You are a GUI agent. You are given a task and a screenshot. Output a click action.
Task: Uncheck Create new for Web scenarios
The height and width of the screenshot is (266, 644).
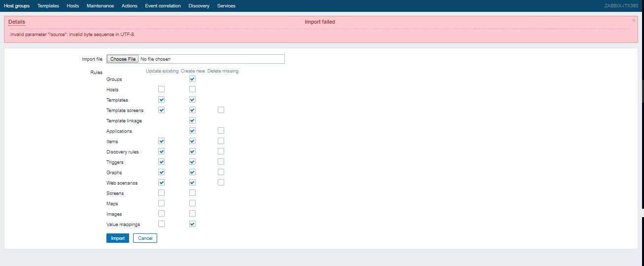coord(192,183)
